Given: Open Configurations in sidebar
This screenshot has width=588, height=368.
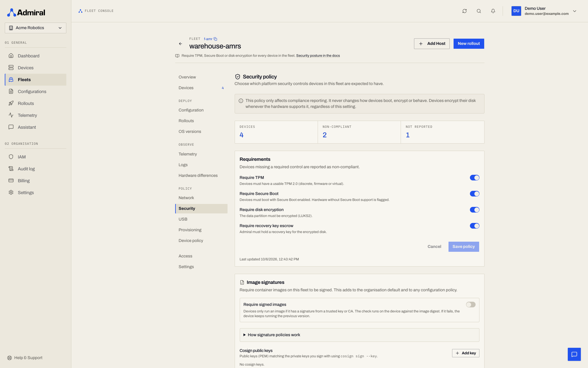Looking at the screenshot, I should [x=35, y=92].
